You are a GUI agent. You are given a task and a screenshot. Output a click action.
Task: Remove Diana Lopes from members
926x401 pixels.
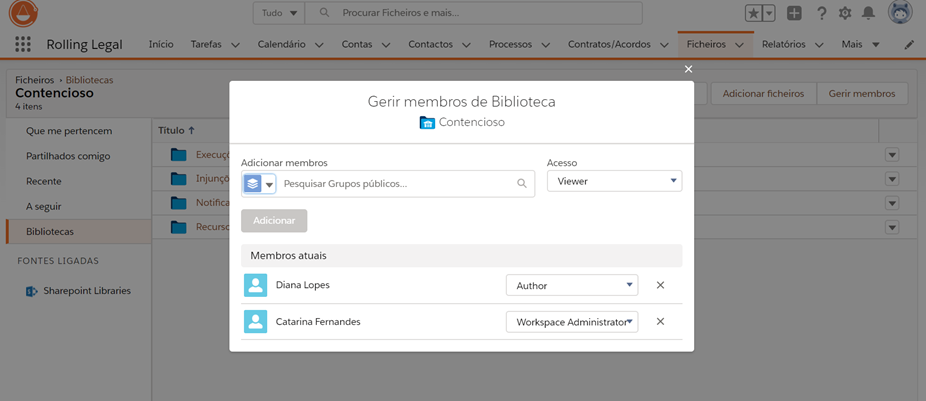(660, 285)
